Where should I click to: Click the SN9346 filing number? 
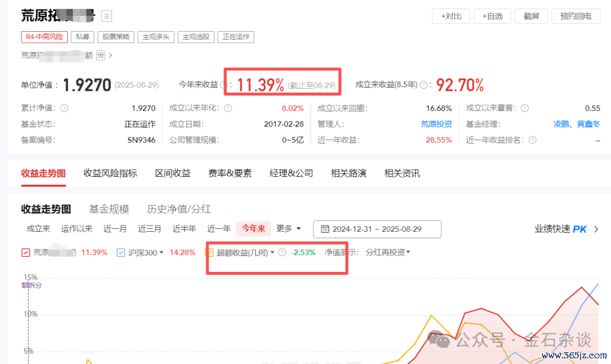click(141, 140)
